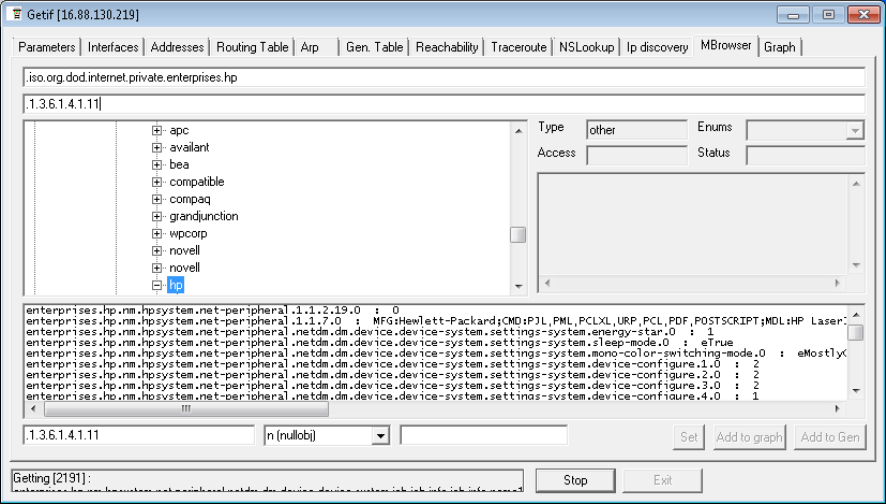Select the compatible entry in tree
Screen dimensions: 886x504
pyautogui.click(x=197, y=182)
